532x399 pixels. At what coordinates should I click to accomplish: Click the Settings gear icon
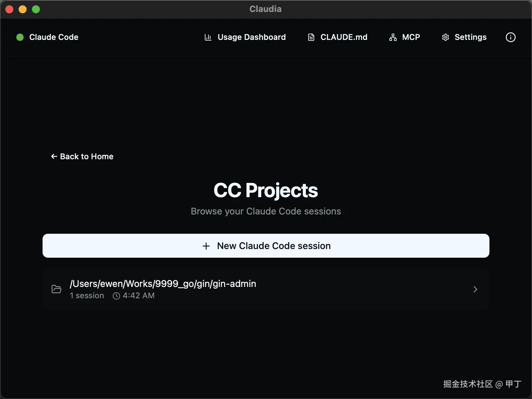click(446, 37)
